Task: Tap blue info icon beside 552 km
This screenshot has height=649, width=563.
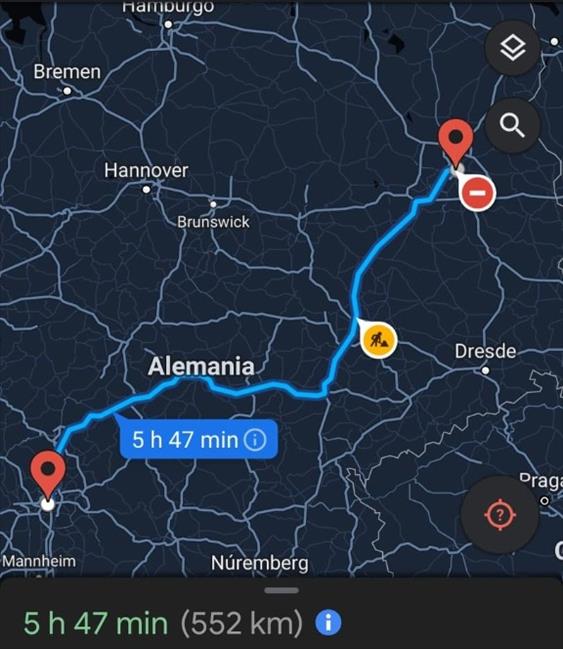Action: click(x=328, y=622)
